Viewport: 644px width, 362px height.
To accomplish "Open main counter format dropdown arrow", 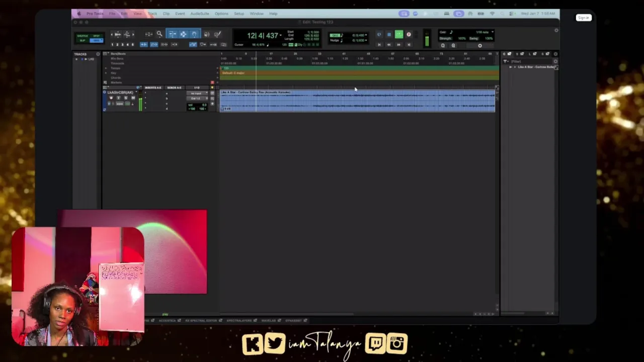I will (x=280, y=35).
